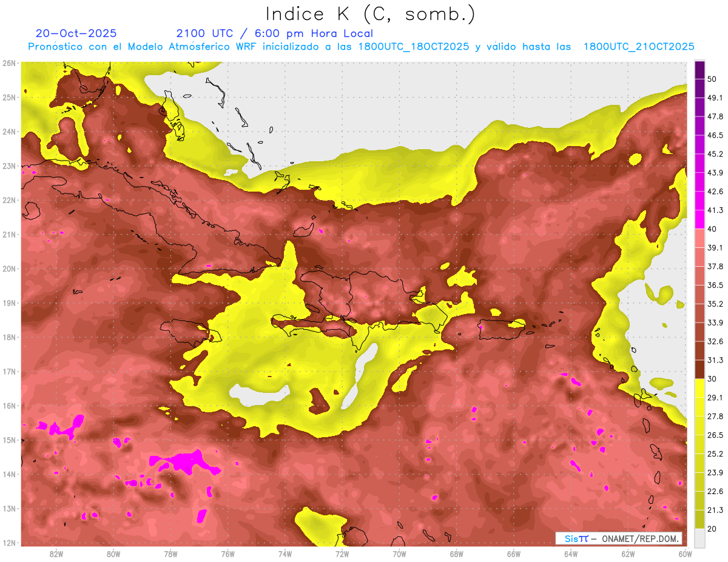Click the longitude label '70W'

[399, 554]
